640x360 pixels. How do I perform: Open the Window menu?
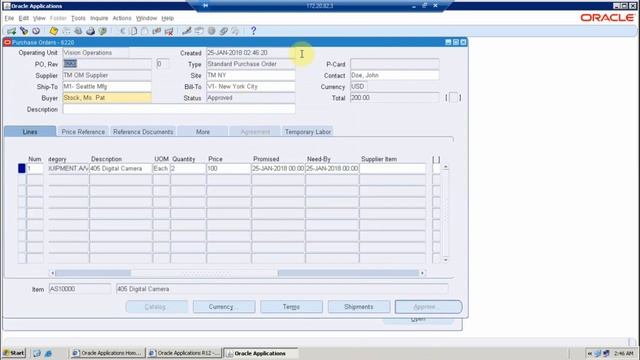(147, 18)
